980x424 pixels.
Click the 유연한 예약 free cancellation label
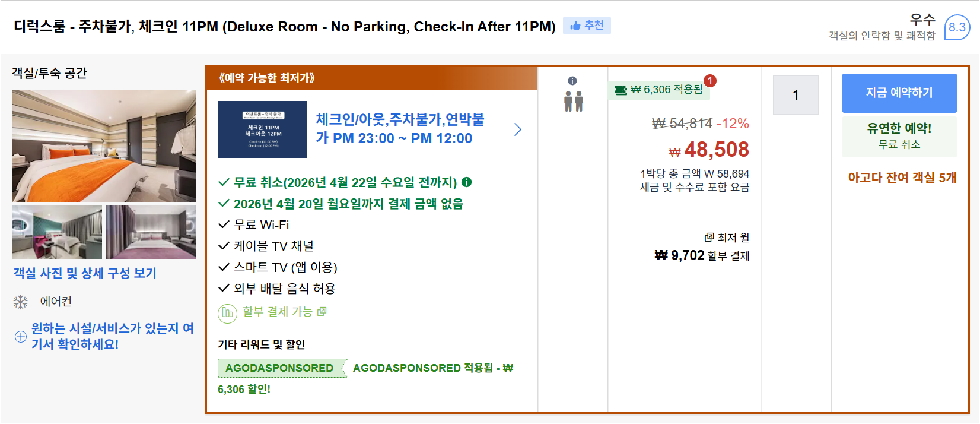pos(899,137)
